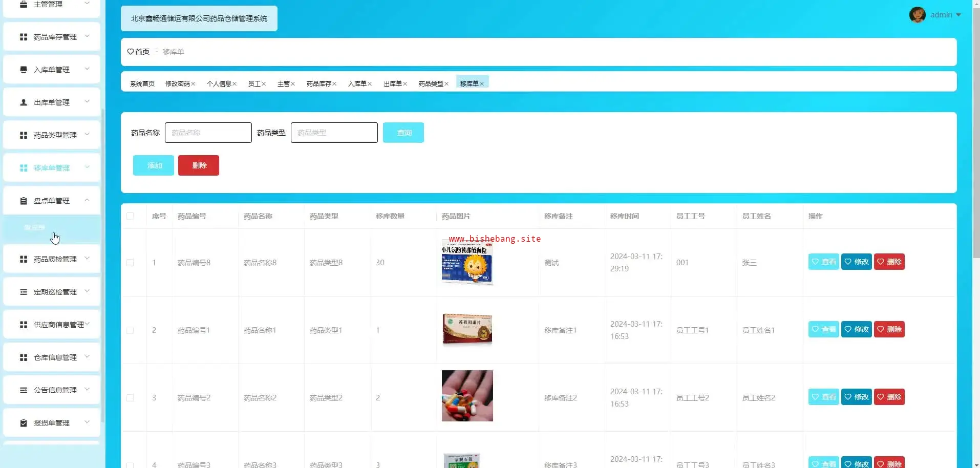Viewport: 980px width, 468px height.
Task: Collapse the 盘点单管理 menu chevron
Action: pyautogui.click(x=87, y=200)
